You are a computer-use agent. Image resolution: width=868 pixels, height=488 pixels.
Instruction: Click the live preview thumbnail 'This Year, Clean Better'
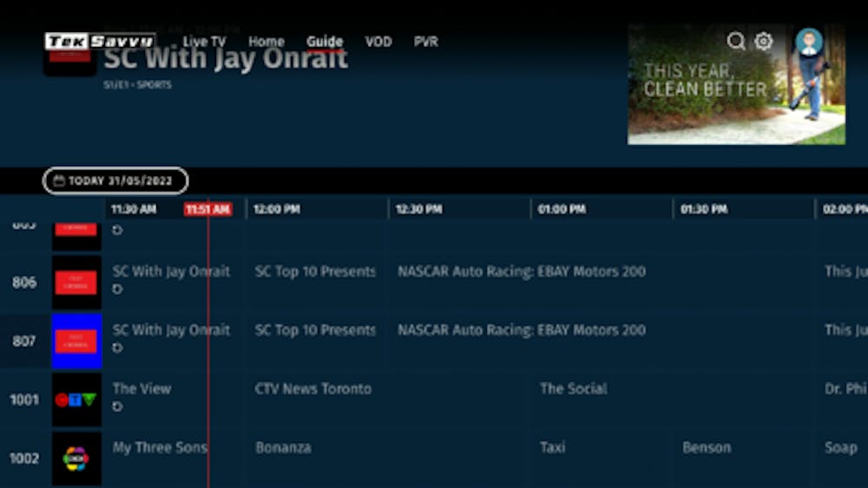pos(736,84)
